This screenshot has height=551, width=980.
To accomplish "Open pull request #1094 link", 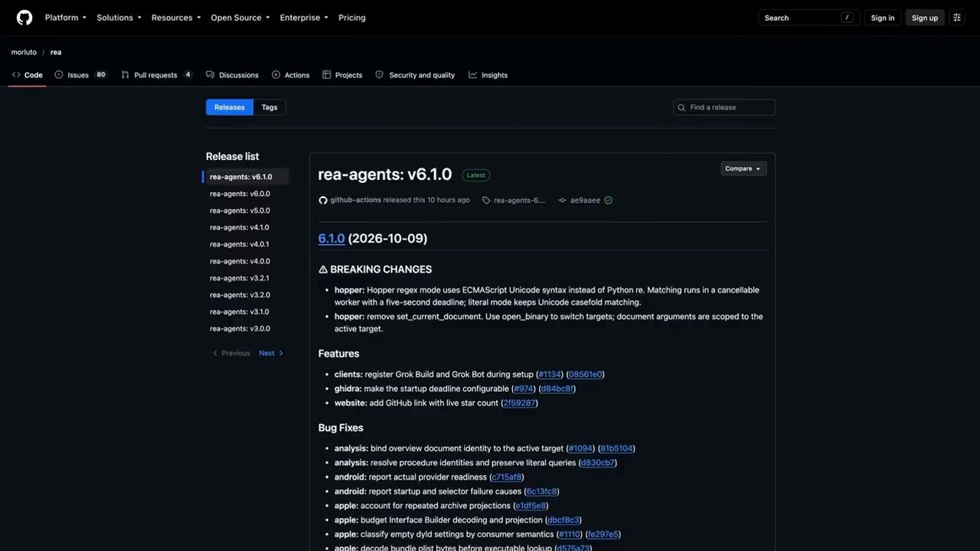I will [x=580, y=448].
